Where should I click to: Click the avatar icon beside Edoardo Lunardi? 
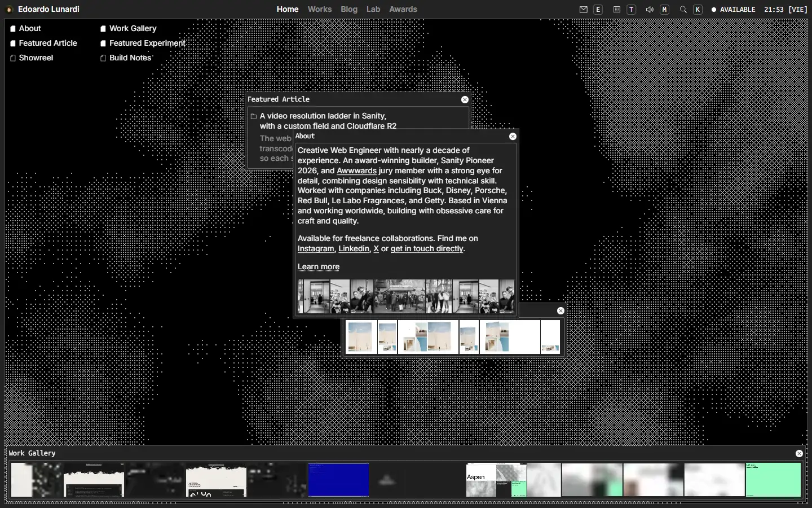click(10, 10)
